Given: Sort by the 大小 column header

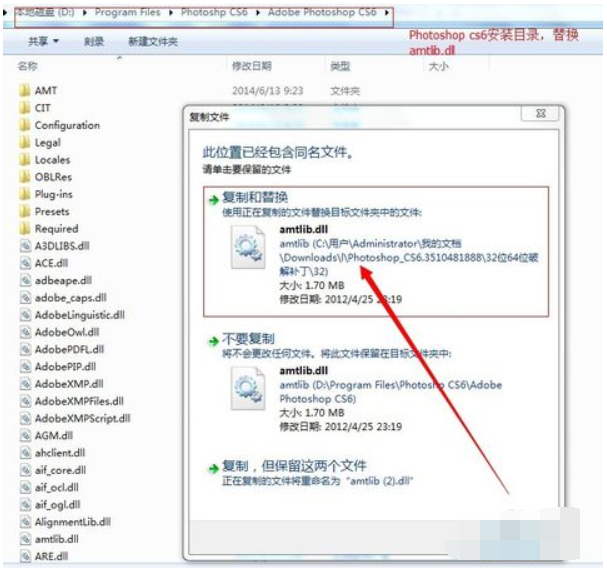Looking at the screenshot, I should [439, 66].
